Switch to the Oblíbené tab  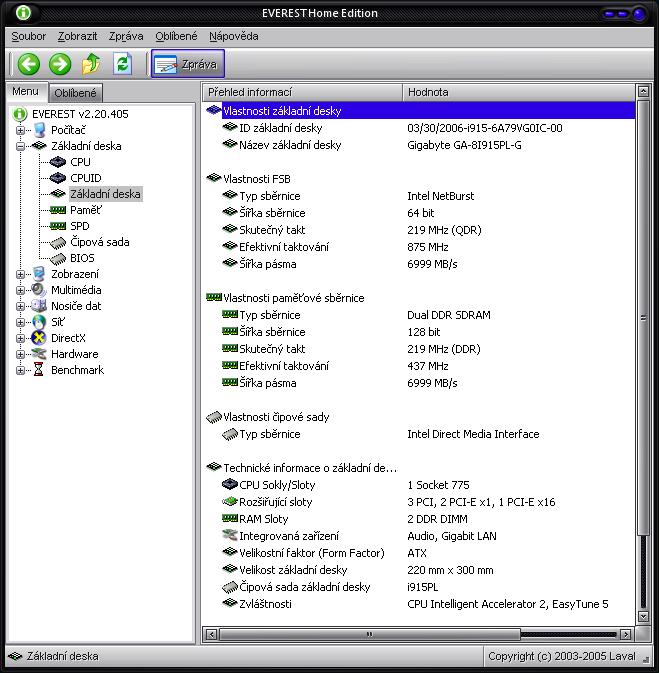[75, 93]
